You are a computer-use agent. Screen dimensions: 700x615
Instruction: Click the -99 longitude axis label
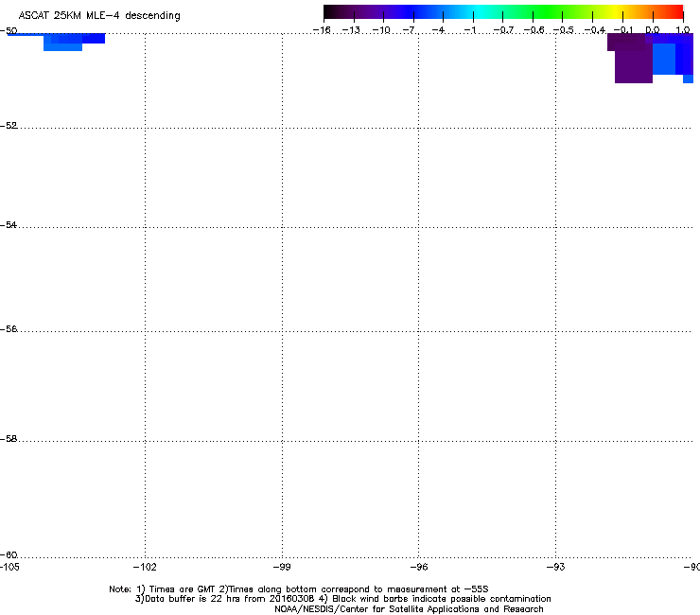[282, 567]
